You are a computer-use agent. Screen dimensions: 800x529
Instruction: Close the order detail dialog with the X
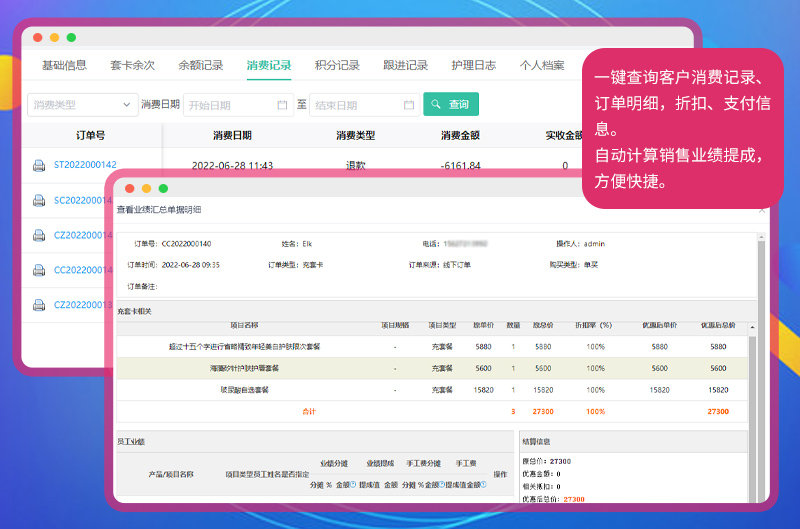point(762,210)
